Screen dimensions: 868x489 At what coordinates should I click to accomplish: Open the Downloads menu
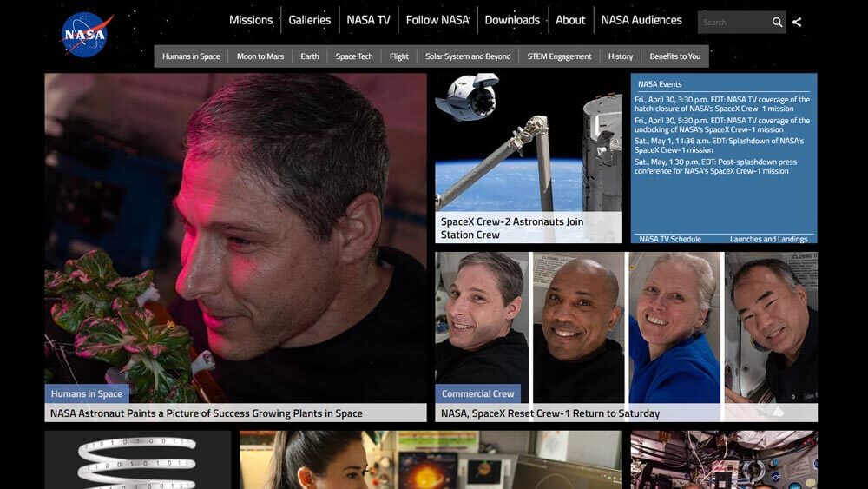pyautogui.click(x=512, y=20)
